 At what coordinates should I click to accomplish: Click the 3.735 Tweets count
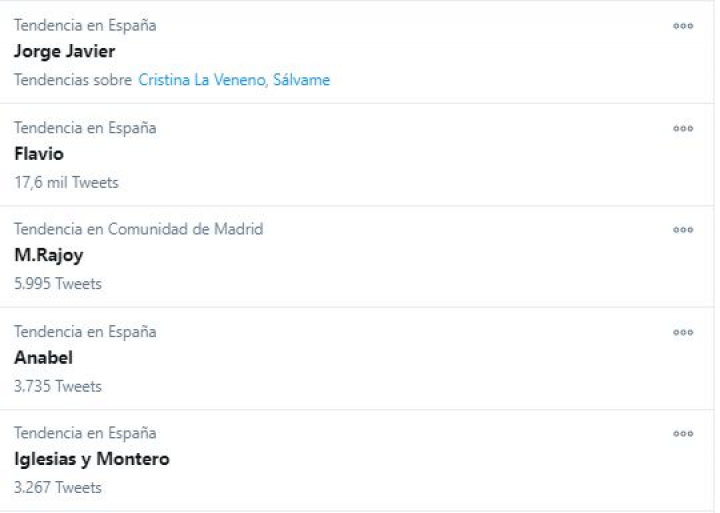tap(58, 386)
